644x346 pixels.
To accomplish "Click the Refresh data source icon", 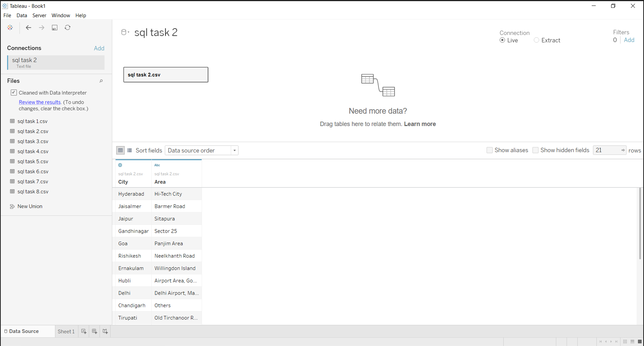I will pyautogui.click(x=67, y=27).
